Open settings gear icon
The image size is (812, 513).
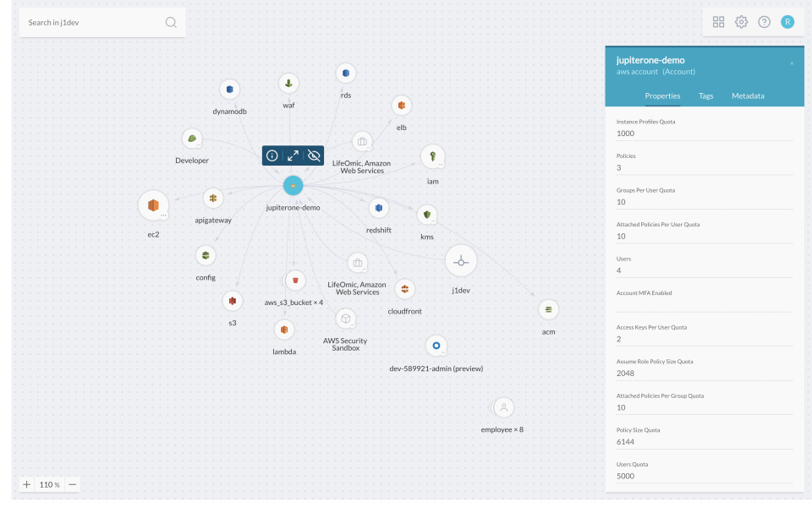pos(741,22)
